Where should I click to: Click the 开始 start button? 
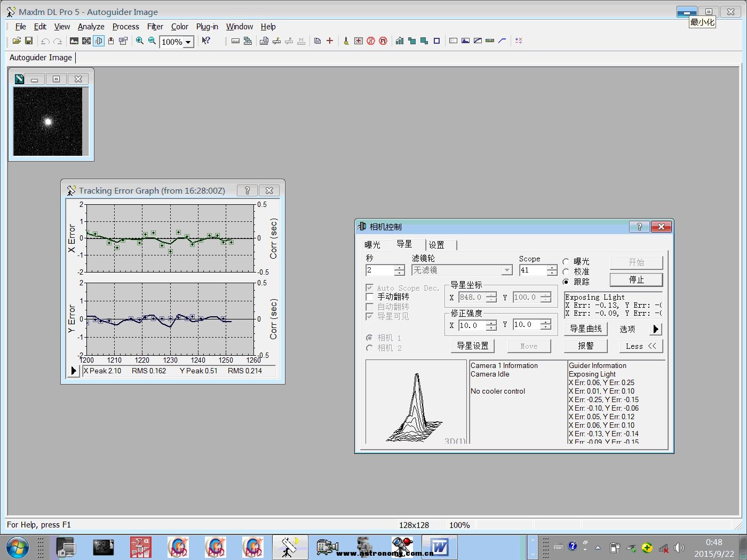click(x=636, y=262)
